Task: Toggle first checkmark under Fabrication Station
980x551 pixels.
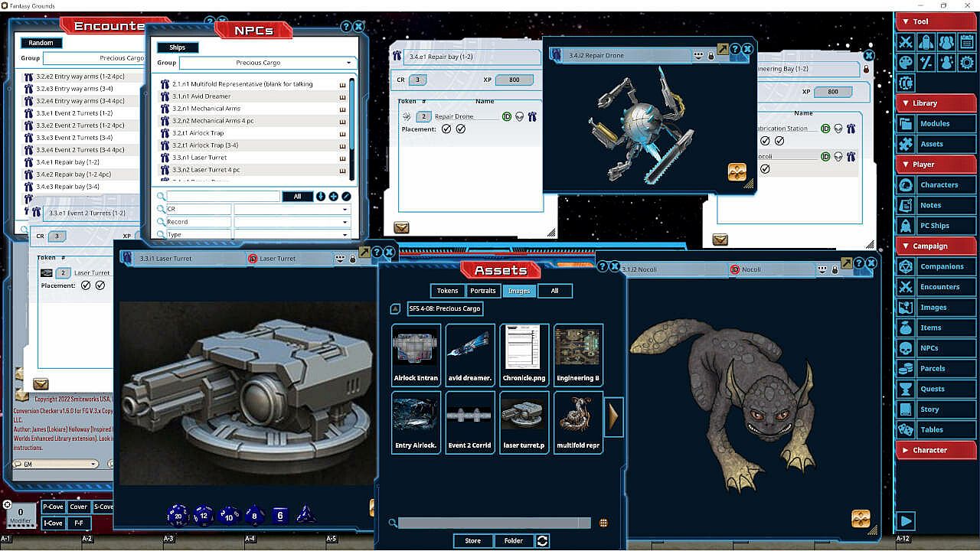Action: (765, 141)
